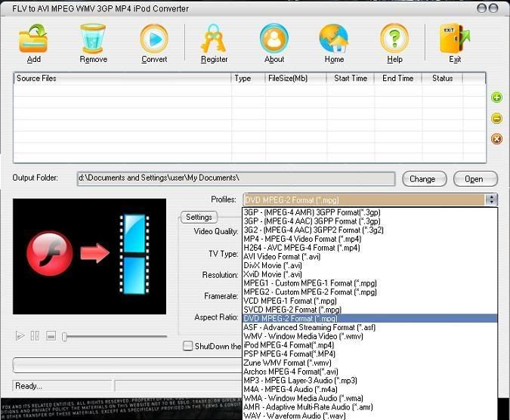Select WMA - Window Media Audio profile
This screenshot has height=420, width=510.
coord(369,398)
